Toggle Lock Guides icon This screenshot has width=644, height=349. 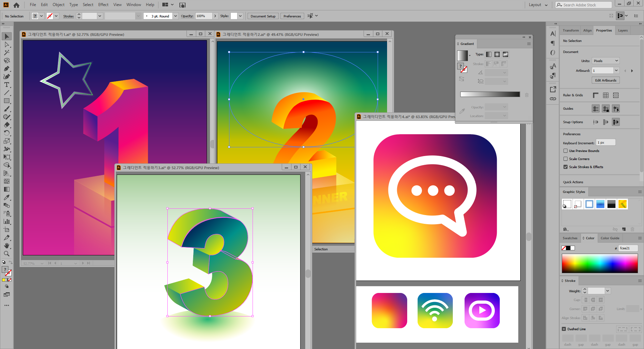[x=606, y=109]
